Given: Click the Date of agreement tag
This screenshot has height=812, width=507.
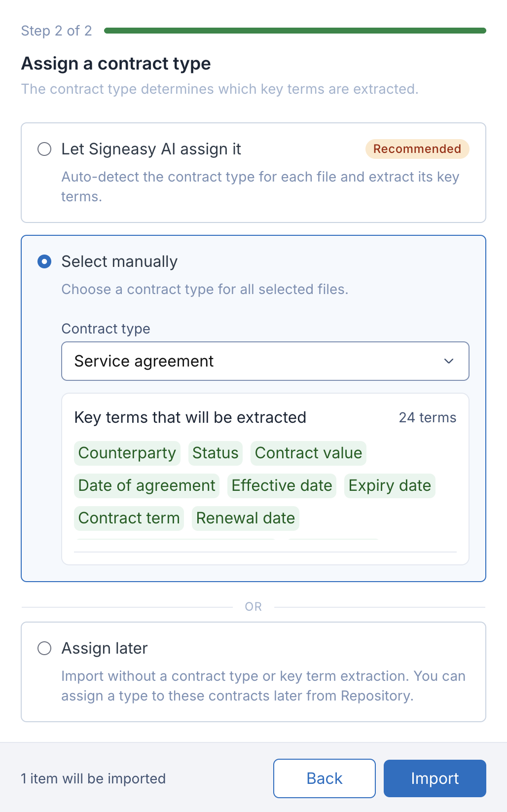Looking at the screenshot, I should tap(147, 485).
